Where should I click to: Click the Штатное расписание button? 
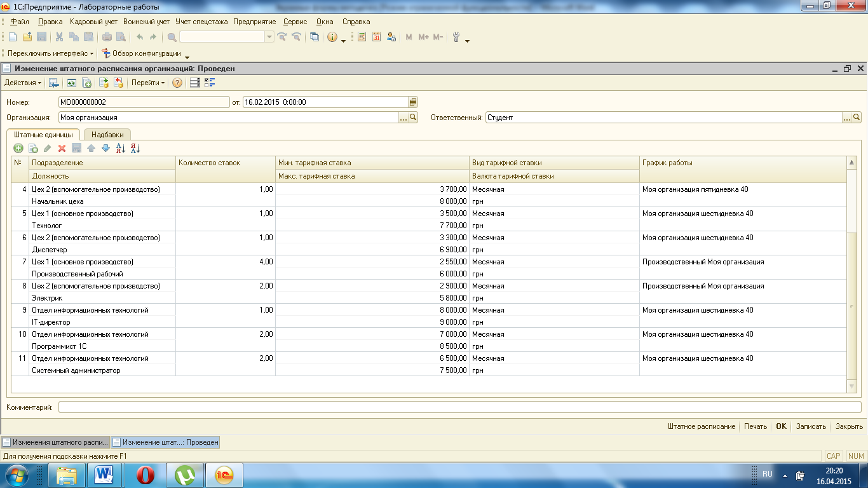pos(702,426)
